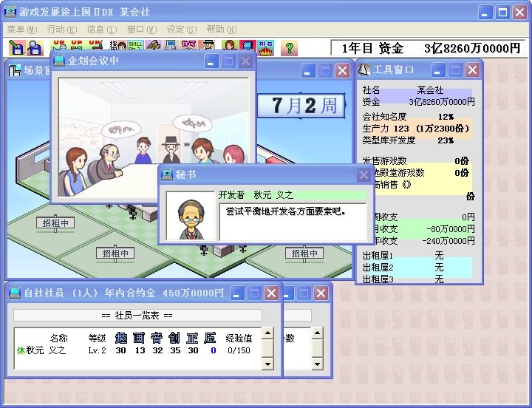Minimize the 企划会议中 window
Screen dimensions: 532x408
coord(211,61)
